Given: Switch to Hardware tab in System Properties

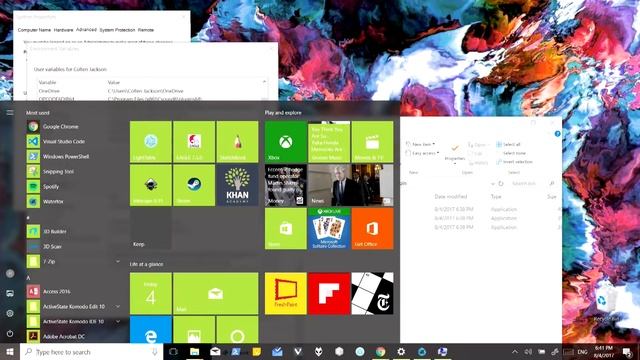Looking at the screenshot, I should 63,30.
